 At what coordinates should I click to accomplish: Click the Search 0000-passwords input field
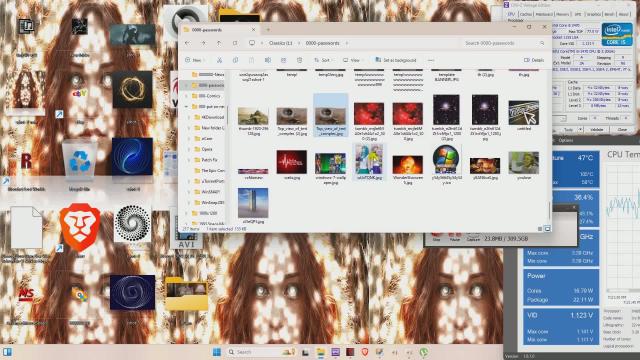coord(504,43)
